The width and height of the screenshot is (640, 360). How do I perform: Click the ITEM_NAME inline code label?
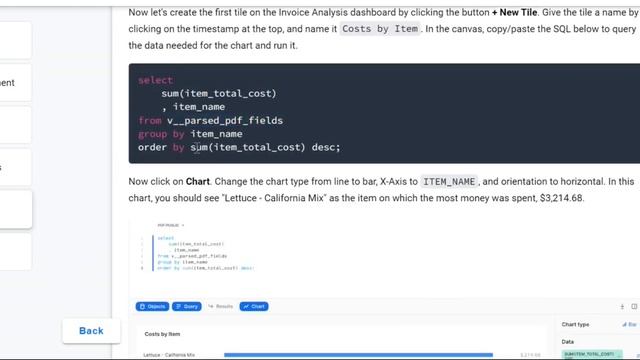(449, 182)
